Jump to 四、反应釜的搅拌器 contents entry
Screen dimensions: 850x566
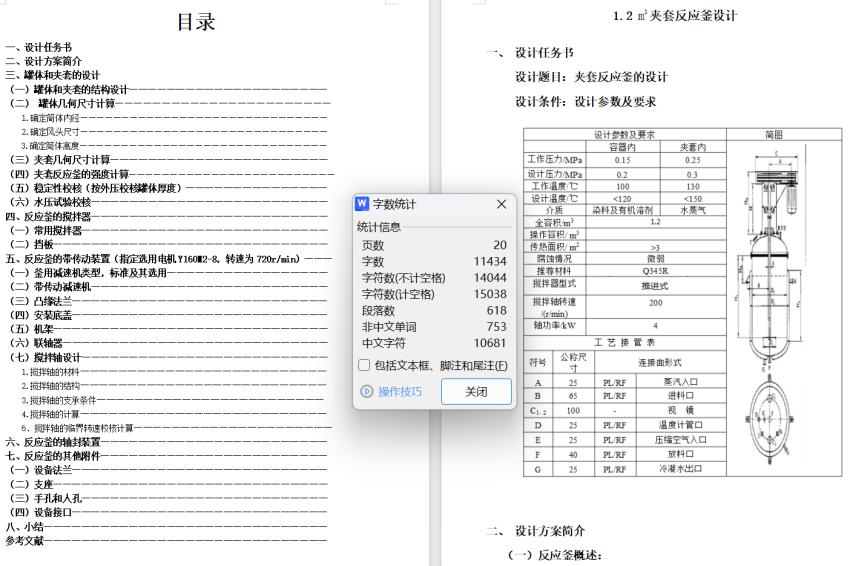click(x=48, y=215)
